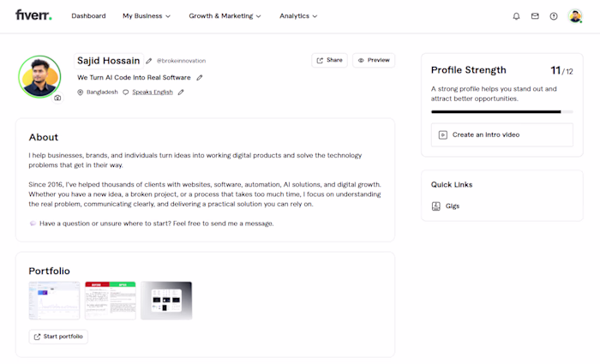The width and height of the screenshot is (600, 364).
Task: Click the 'Since 2016' paragraph in About
Action: click(205, 194)
